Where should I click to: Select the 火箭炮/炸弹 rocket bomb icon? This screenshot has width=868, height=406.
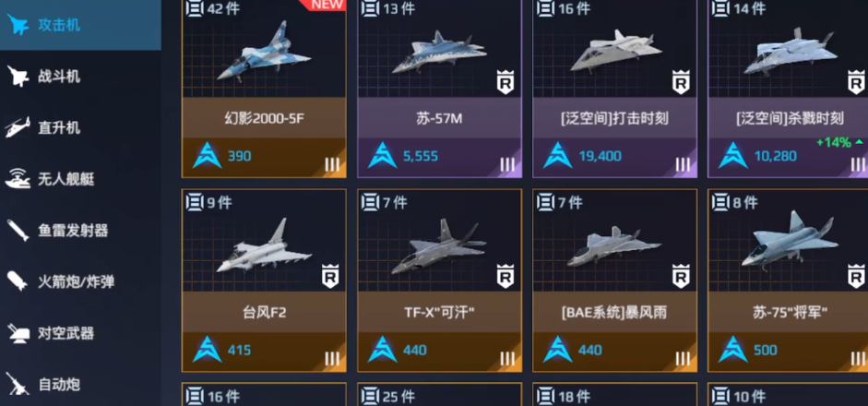coord(18,281)
